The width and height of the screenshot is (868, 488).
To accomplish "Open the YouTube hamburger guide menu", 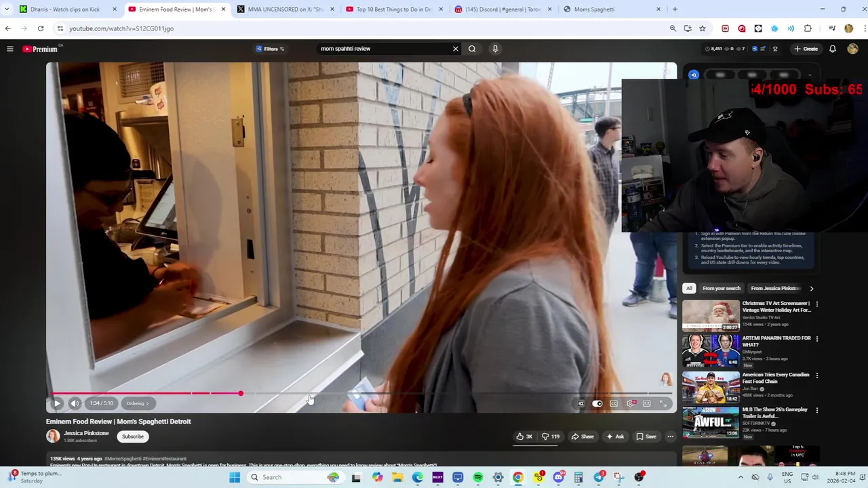I will point(10,49).
